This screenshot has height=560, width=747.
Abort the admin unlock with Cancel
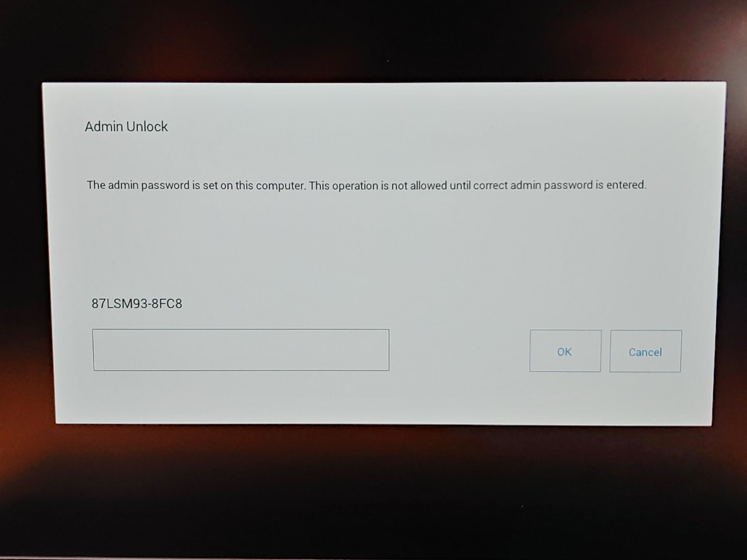click(645, 351)
